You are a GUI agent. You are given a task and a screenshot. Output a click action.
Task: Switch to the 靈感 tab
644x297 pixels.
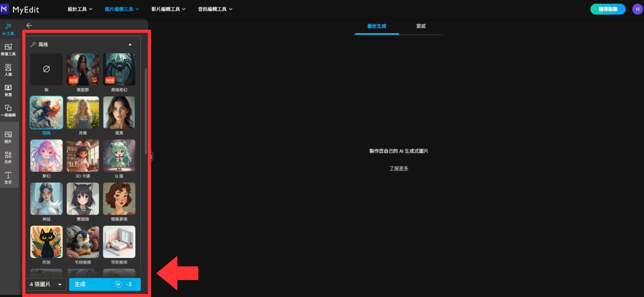(421, 26)
